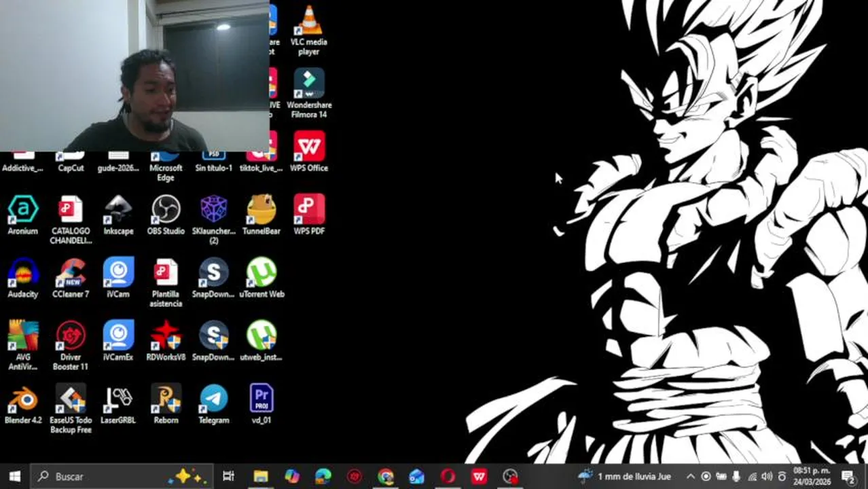Launch Copilot from the taskbar
Viewport: 868px width, 489px height.
click(x=292, y=476)
